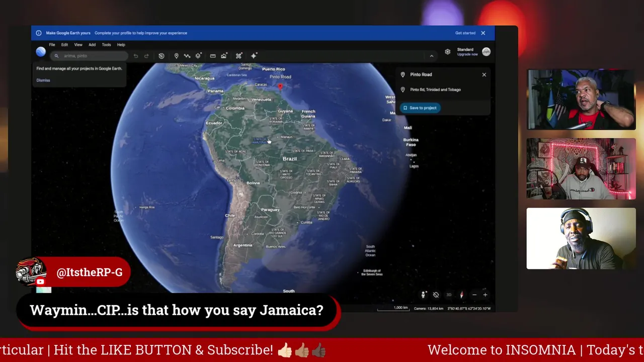Viewport: 644px width, 362px height.
Task: Open the Add menu
Action: pos(92,45)
